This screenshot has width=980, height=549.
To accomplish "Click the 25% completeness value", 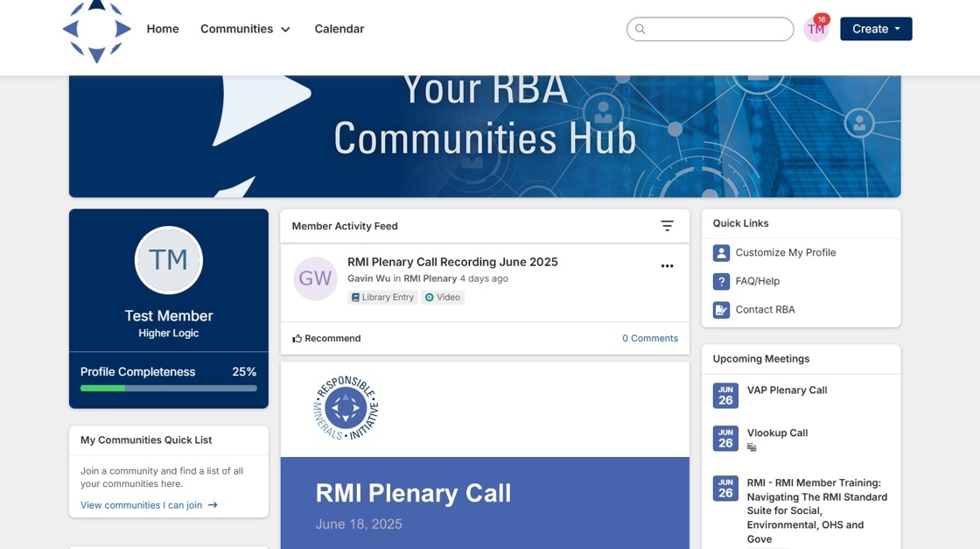I will 244,371.
